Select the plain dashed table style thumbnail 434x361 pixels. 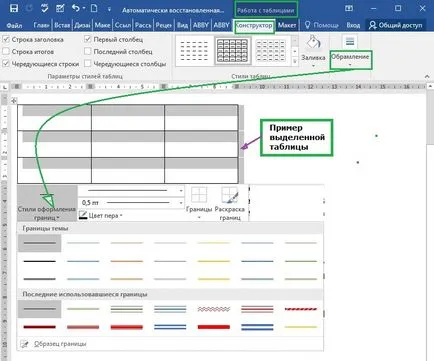click(194, 51)
